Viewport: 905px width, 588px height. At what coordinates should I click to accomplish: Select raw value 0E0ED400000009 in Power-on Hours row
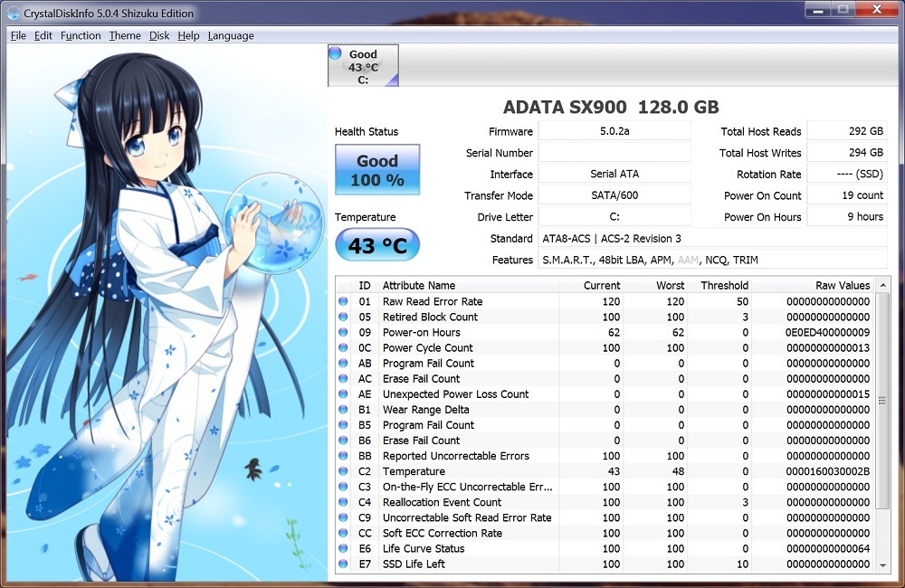(x=828, y=332)
